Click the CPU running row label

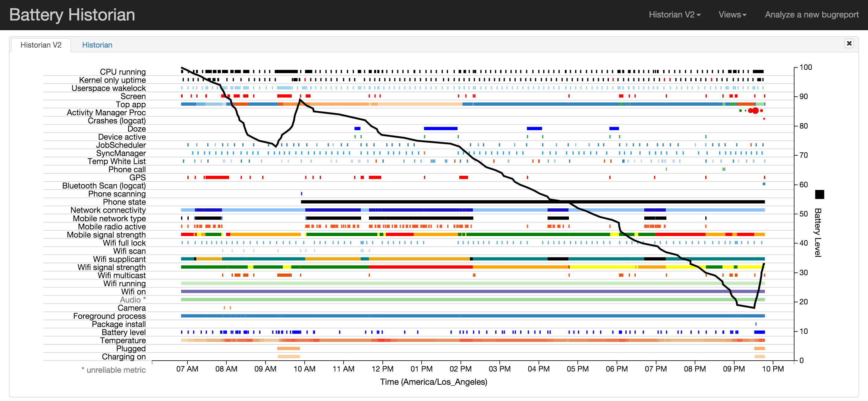123,72
